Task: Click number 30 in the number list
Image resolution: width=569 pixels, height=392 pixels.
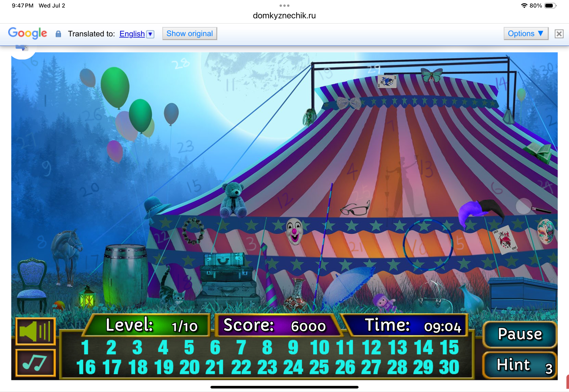Action: coord(449,367)
